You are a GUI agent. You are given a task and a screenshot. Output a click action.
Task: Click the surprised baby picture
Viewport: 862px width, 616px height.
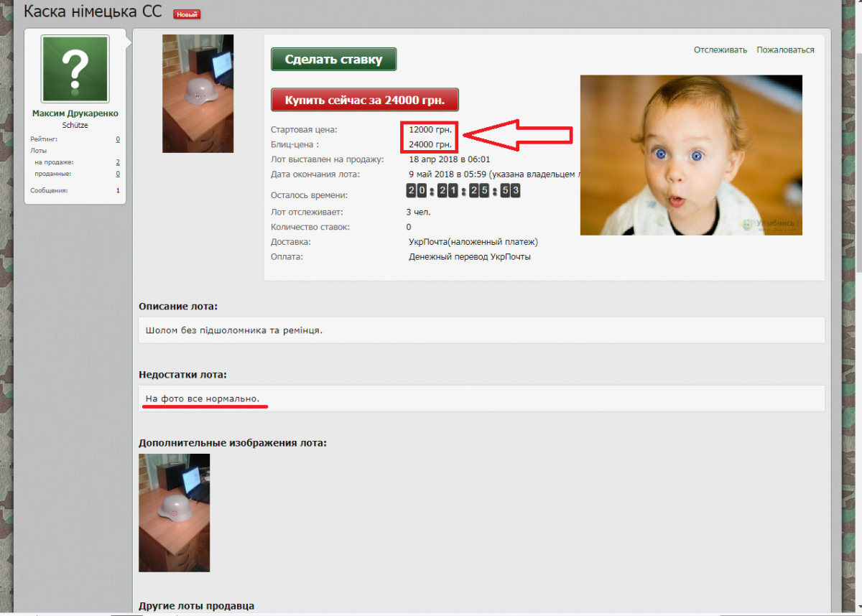coord(690,155)
